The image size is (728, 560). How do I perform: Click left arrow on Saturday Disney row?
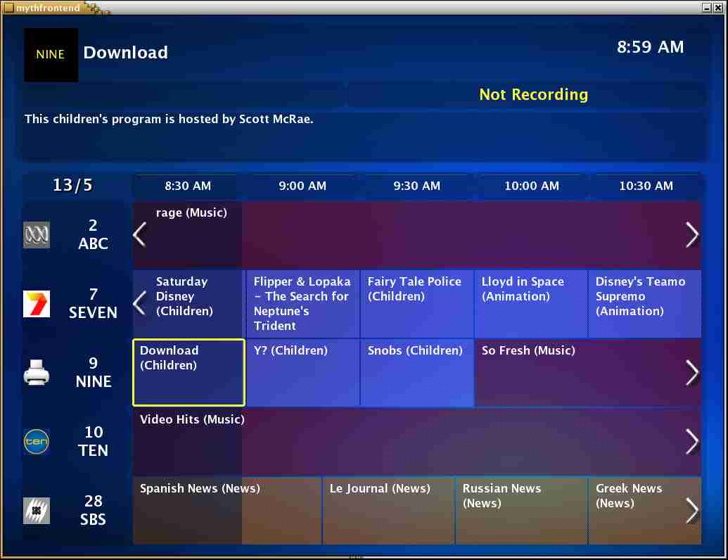coord(140,304)
